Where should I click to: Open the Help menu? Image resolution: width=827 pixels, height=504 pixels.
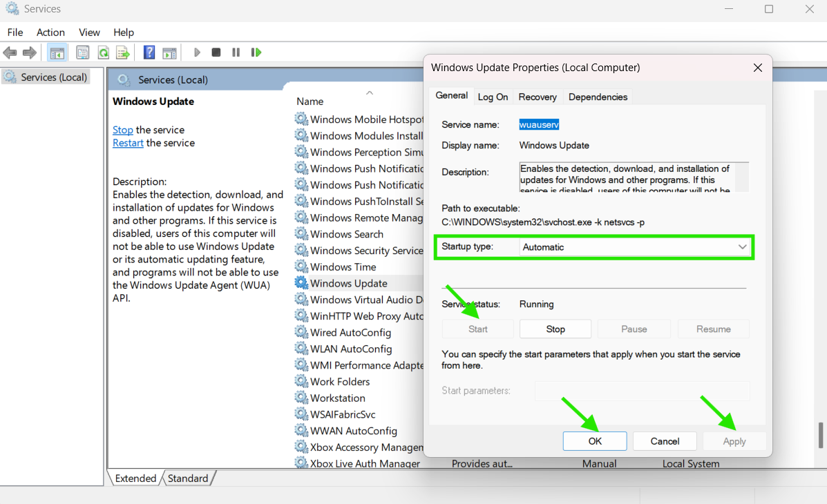pos(124,32)
